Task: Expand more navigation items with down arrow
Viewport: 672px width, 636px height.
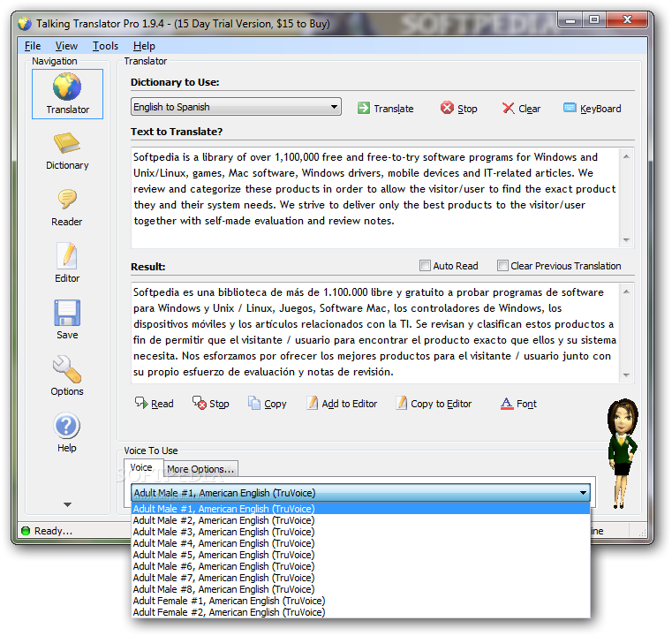Action: tap(67, 504)
